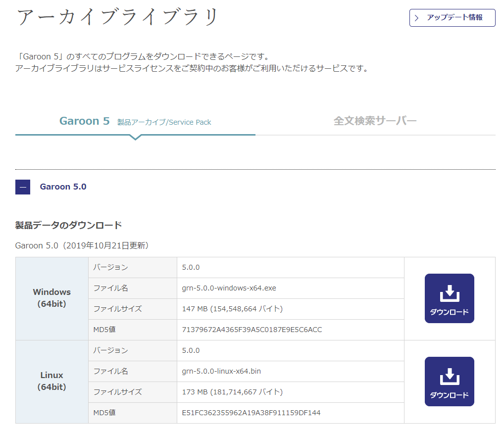Switch to the Garoon 5 tab

coord(135,121)
